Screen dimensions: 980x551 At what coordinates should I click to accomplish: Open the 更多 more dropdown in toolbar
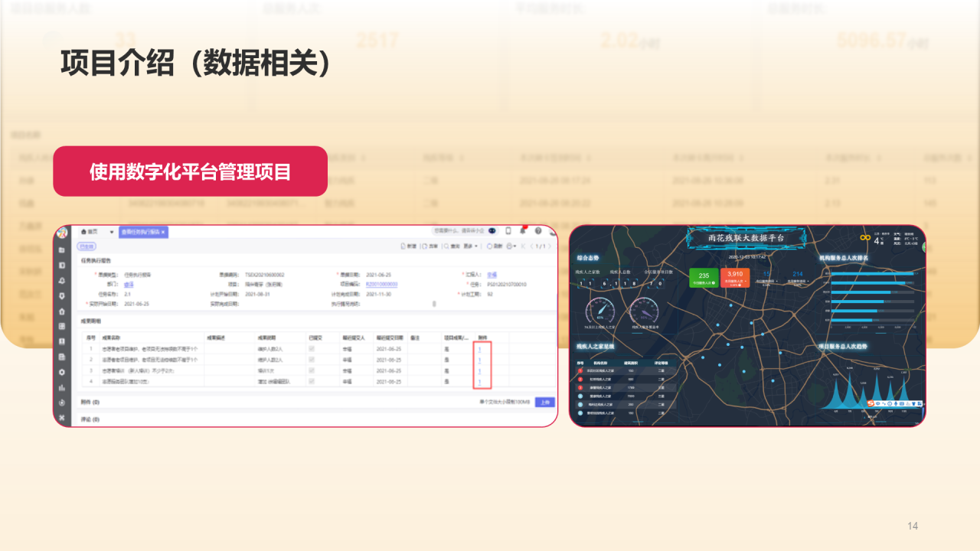pos(470,246)
